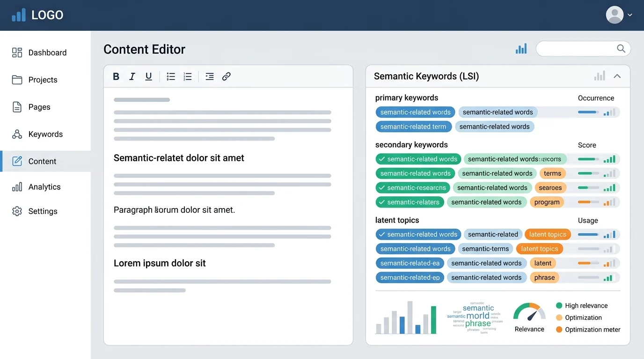Open the user avatar profile icon
Image resolution: width=644 pixels, height=359 pixels.
tap(615, 15)
